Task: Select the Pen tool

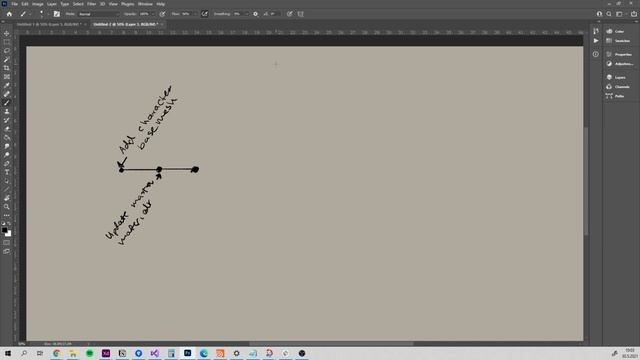Action: pyautogui.click(x=7, y=163)
